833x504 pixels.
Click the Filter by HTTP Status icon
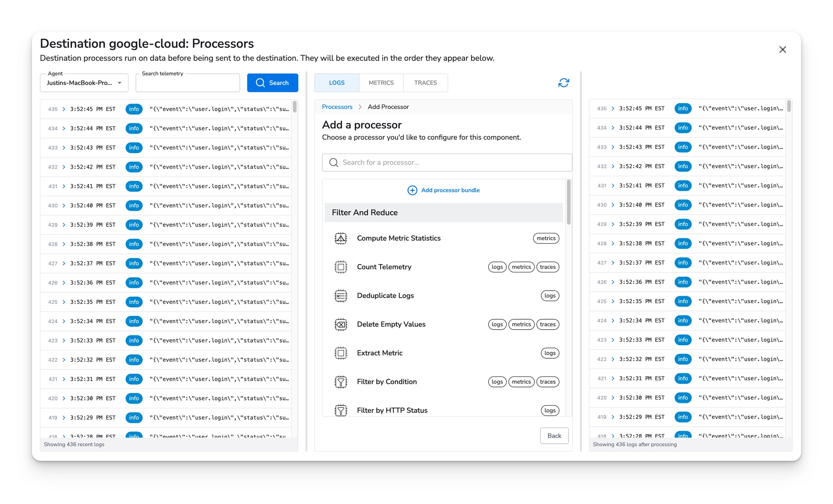[x=341, y=410]
